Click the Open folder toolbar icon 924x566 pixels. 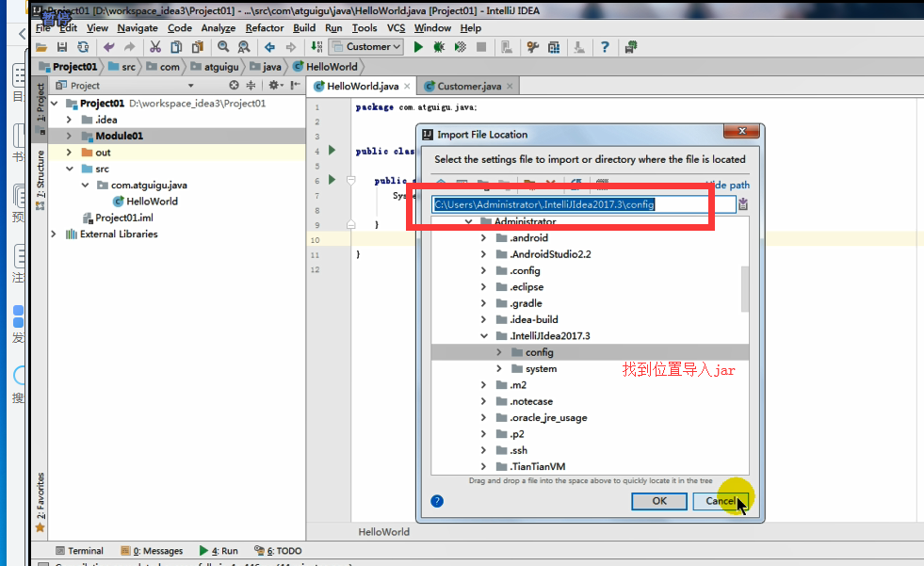(x=41, y=47)
